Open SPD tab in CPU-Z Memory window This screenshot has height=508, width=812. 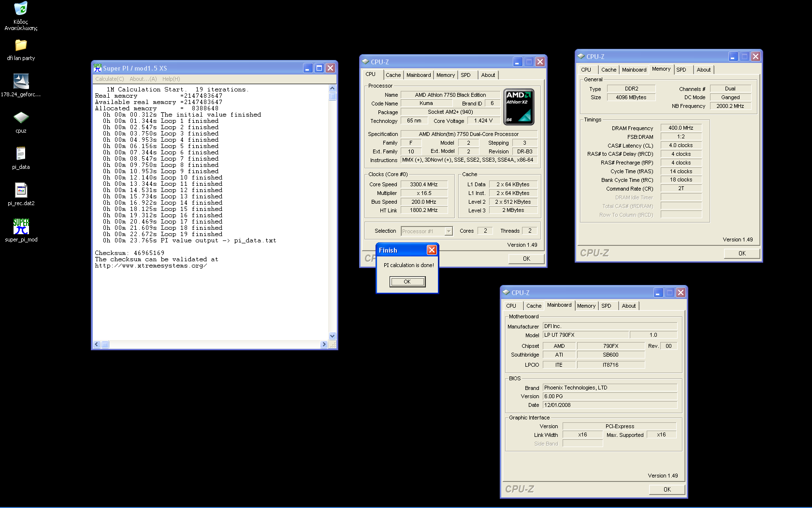(681, 70)
